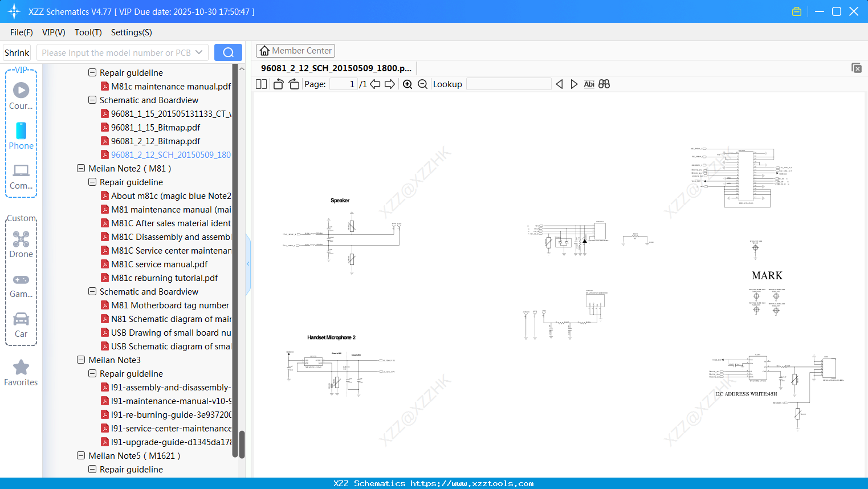Image resolution: width=868 pixels, height=489 pixels.
Task: Click the Lookup text field
Action: tap(508, 84)
